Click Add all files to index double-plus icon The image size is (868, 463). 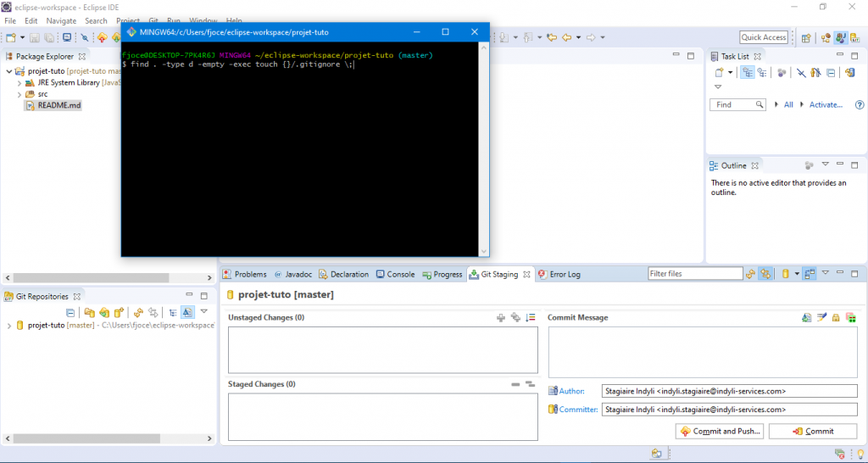click(515, 318)
